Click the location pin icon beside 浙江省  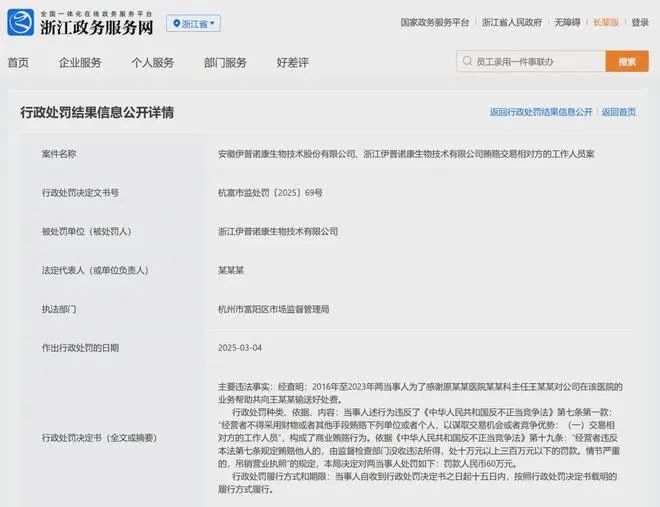175,23
